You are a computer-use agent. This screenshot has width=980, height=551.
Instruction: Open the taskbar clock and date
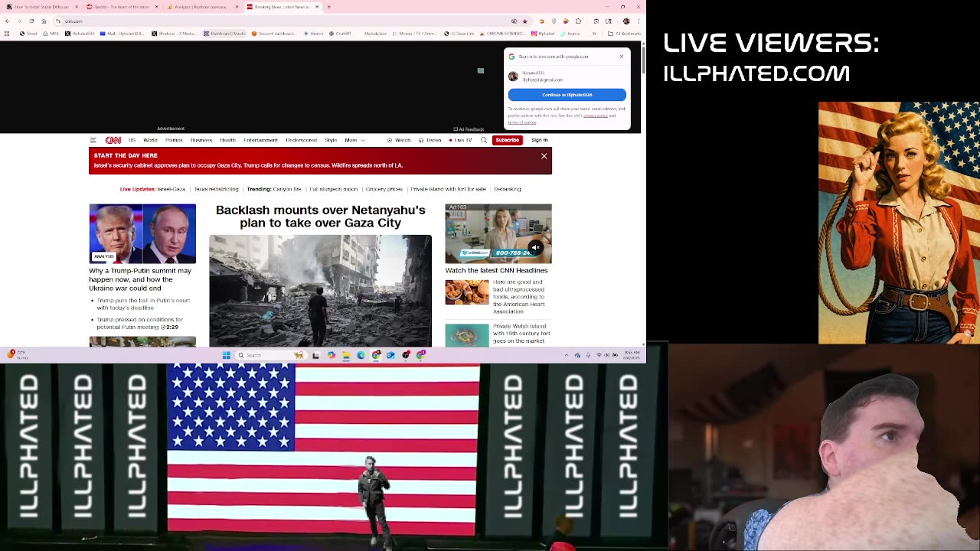pyautogui.click(x=632, y=355)
